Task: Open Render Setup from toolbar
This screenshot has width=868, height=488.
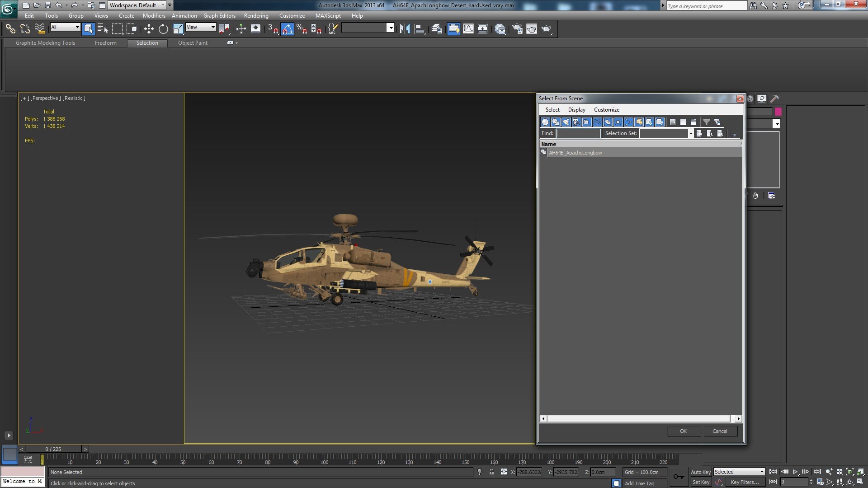Action: (x=517, y=29)
